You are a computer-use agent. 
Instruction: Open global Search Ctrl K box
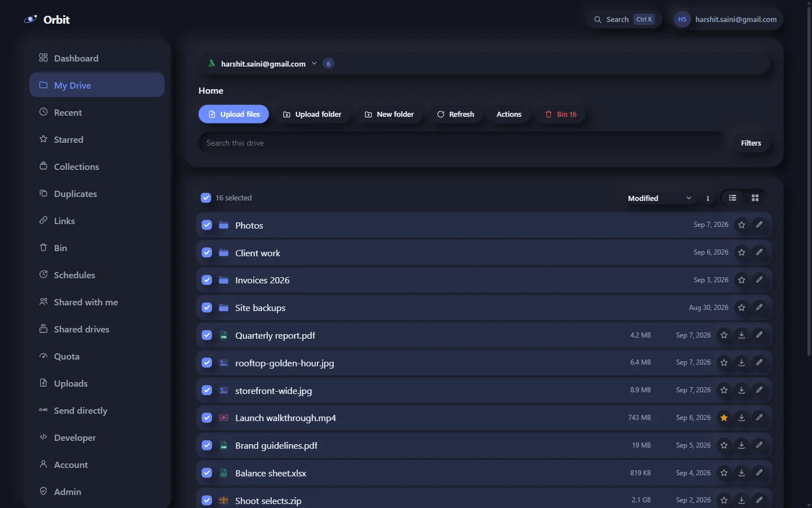624,19
